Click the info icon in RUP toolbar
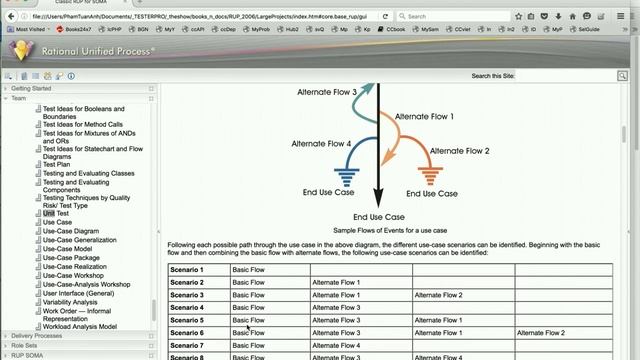Image resolution: width=640 pixels, height=360 pixels. [x=71, y=76]
